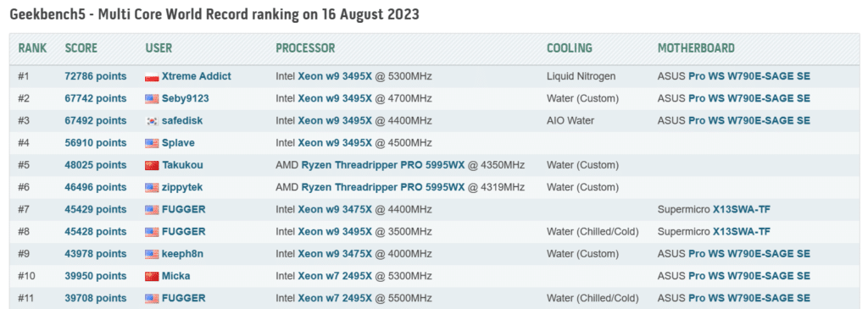Click the SCORE column header
The height and width of the screenshot is (309, 868).
pos(81,48)
